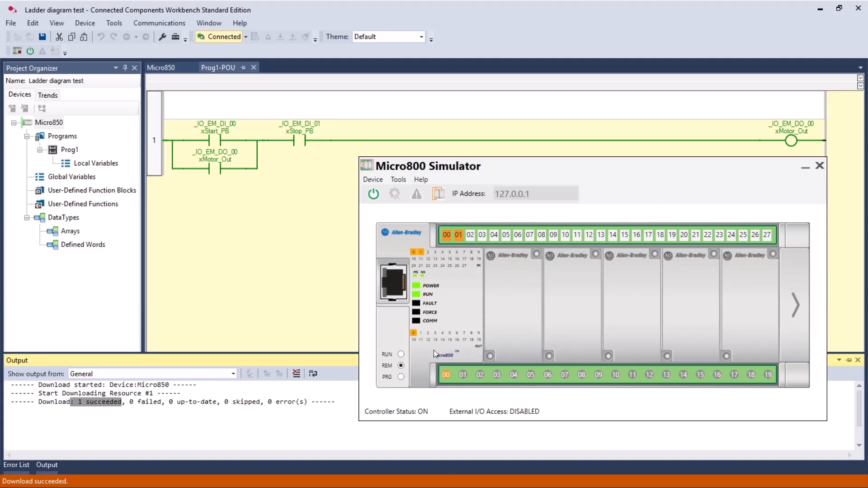Open the Communications menu
The height and width of the screenshot is (488, 868).
(x=159, y=23)
